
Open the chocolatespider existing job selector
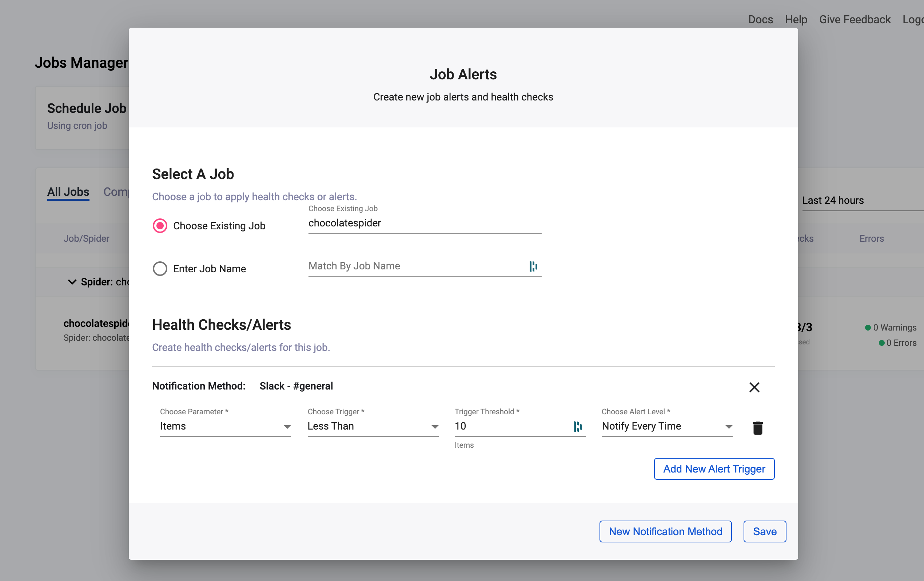(425, 223)
